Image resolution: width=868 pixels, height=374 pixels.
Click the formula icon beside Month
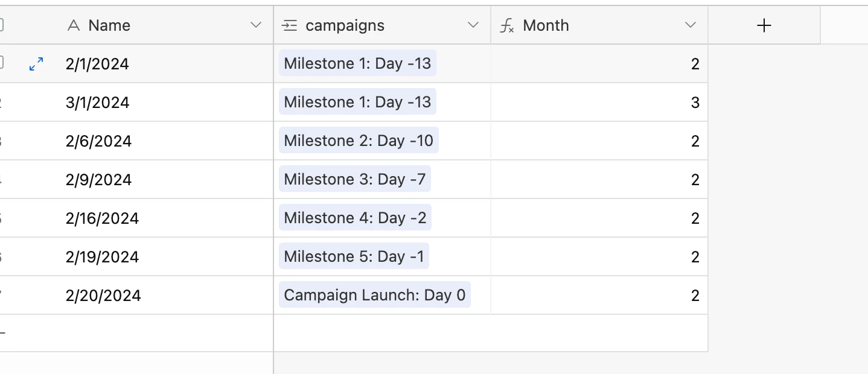(x=507, y=26)
